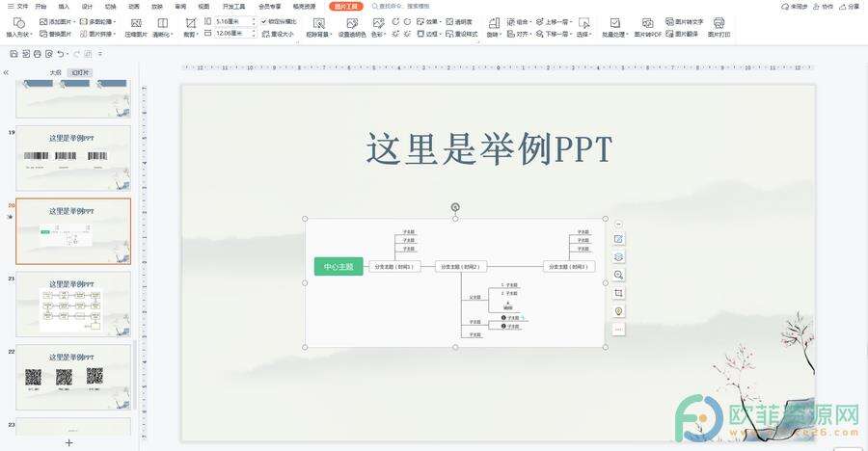Click the Add Picture (添加图片) icon
The height and width of the screenshot is (451, 868).
point(43,21)
